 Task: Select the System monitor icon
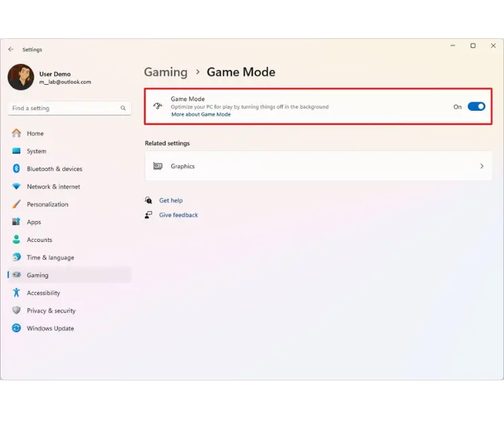pos(16,151)
